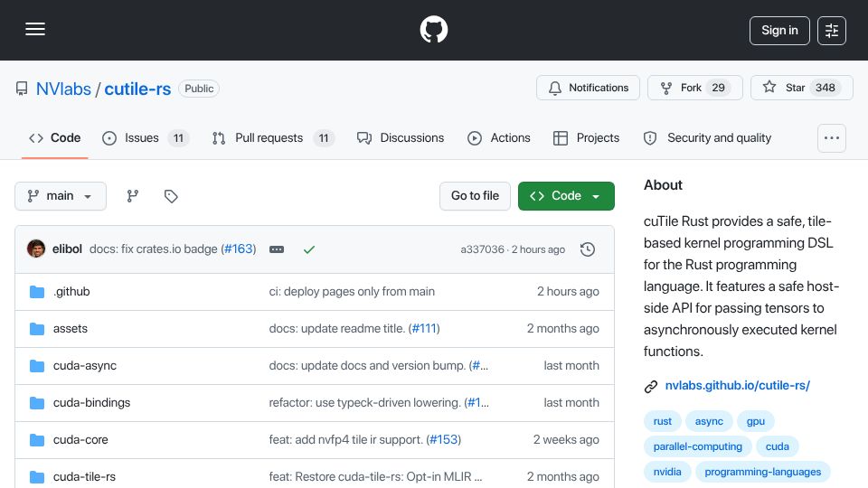Show the green check status details
Screen dimensions: 868x488
point(309,249)
